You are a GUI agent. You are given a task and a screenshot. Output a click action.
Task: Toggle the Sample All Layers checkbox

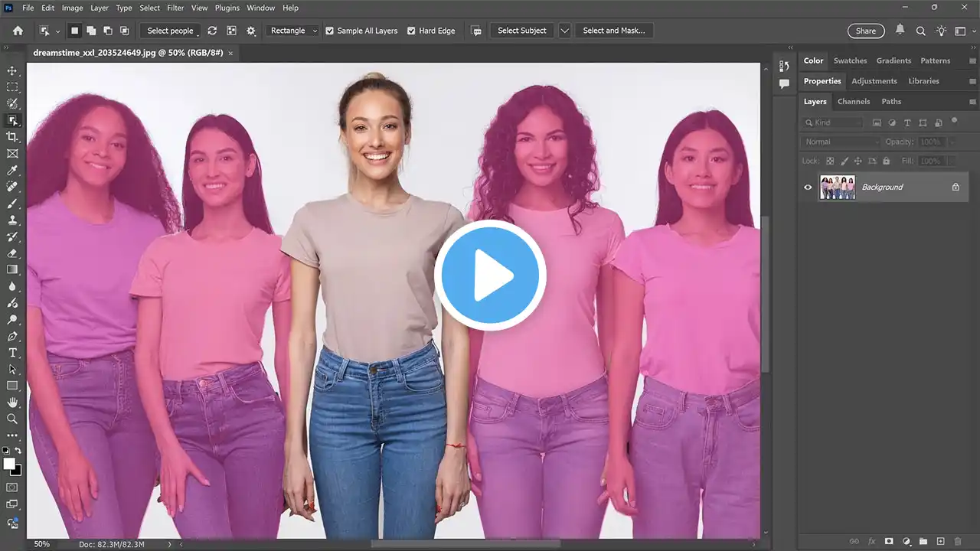pyautogui.click(x=330, y=31)
